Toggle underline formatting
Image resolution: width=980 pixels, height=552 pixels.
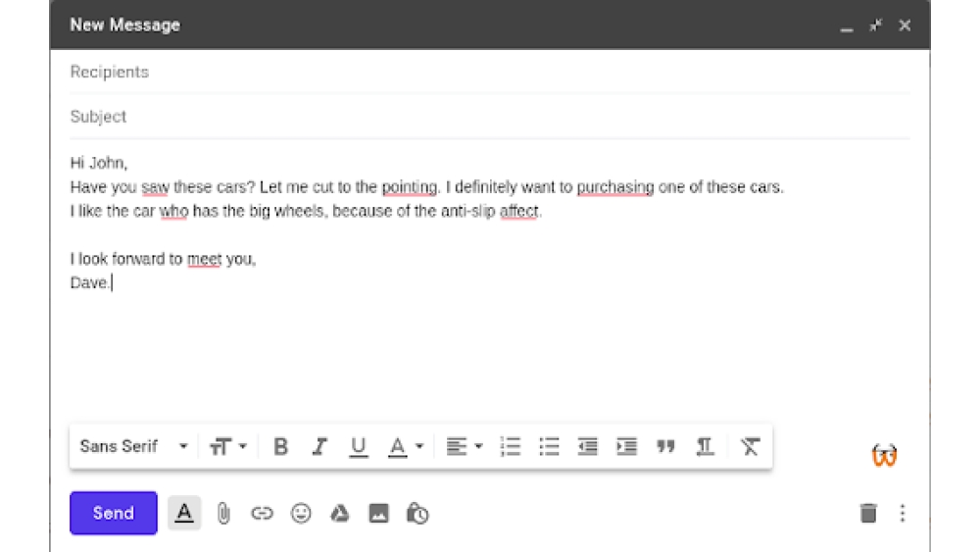[359, 447]
